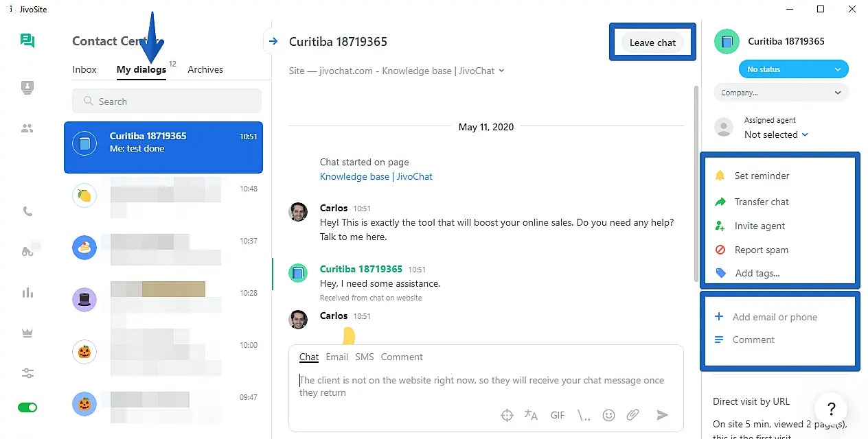Open the phone calls icon in sidebar

27,212
